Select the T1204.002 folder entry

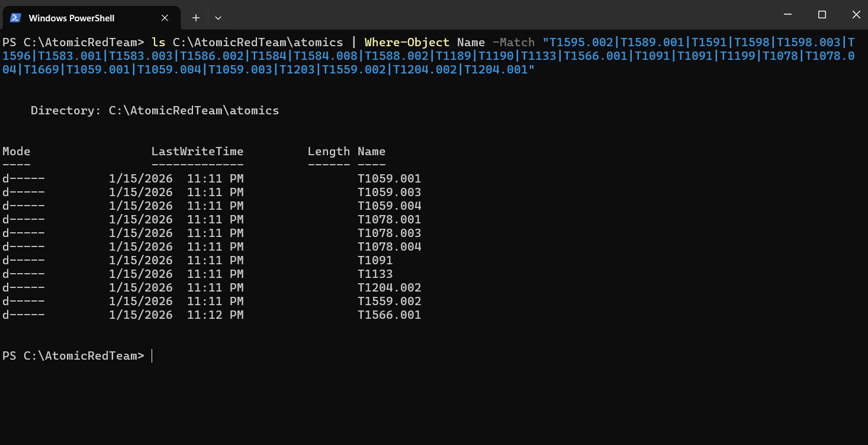[x=390, y=287]
